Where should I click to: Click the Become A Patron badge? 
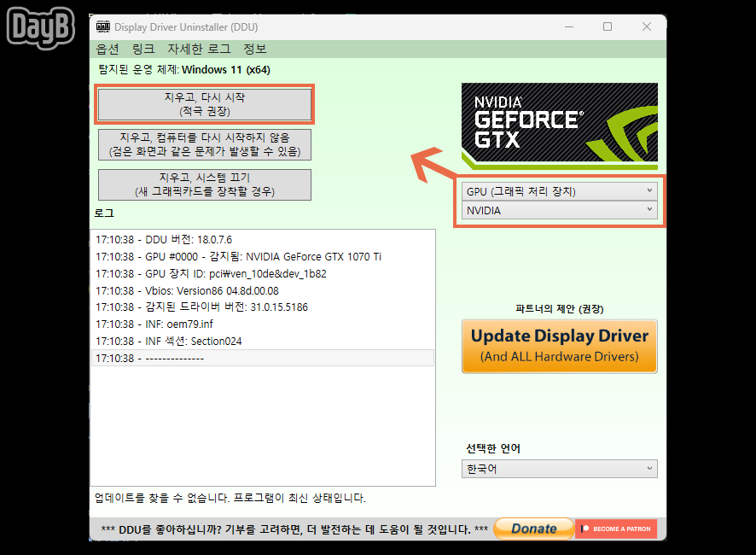[616, 529]
